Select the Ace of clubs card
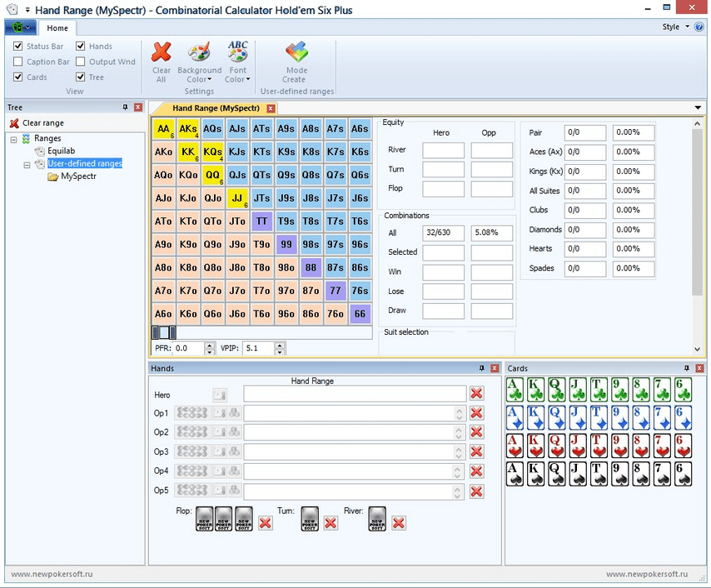The image size is (711, 588). (x=515, y=390)
